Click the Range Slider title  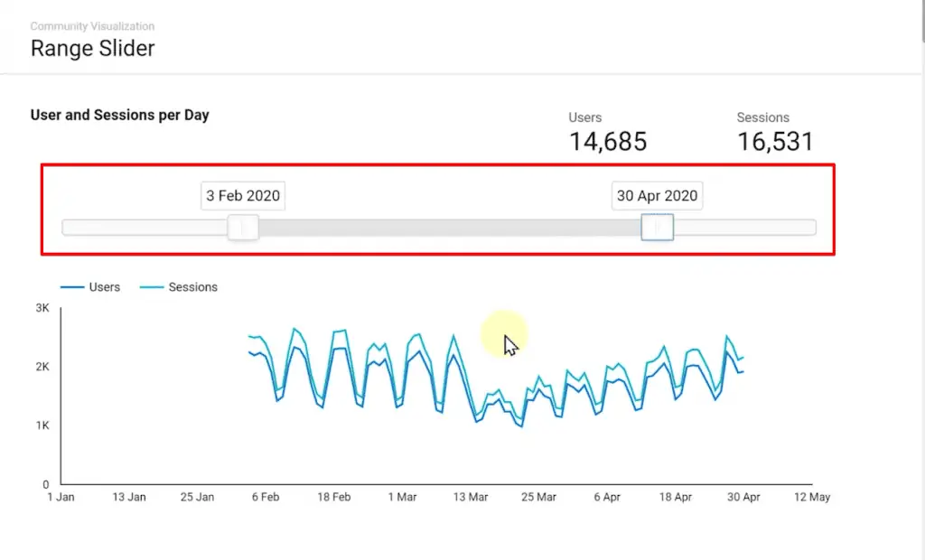[x=92, y=49]
